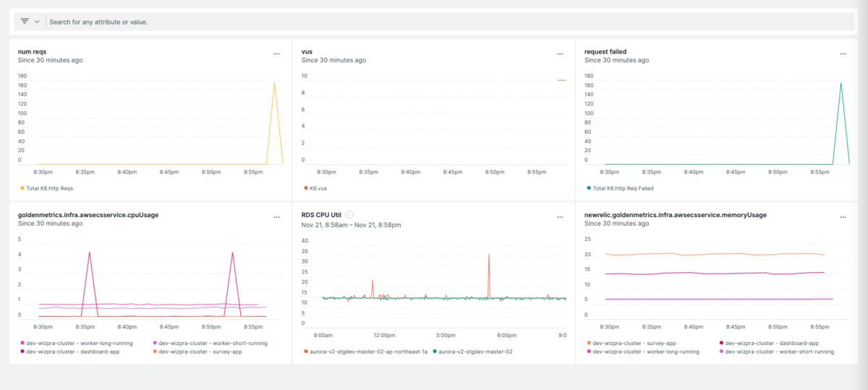Click 'Since 30 minutes ago' under request failed
Viewport: 868px width, 390px height.
point(617,60)
